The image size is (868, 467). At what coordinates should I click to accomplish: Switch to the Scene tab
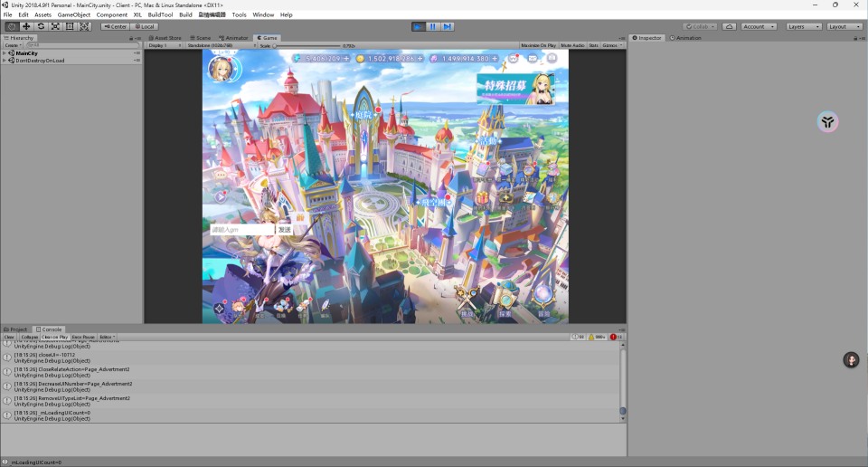pos(199,38)
